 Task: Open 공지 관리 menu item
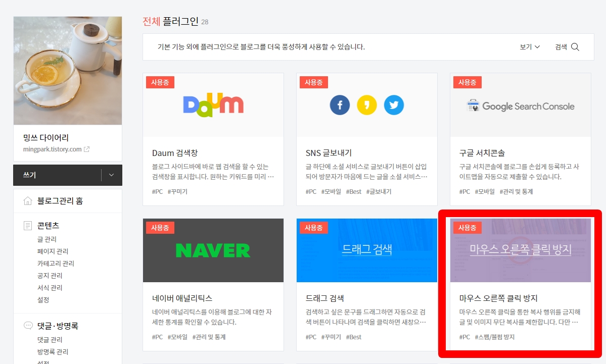[50, 276]
